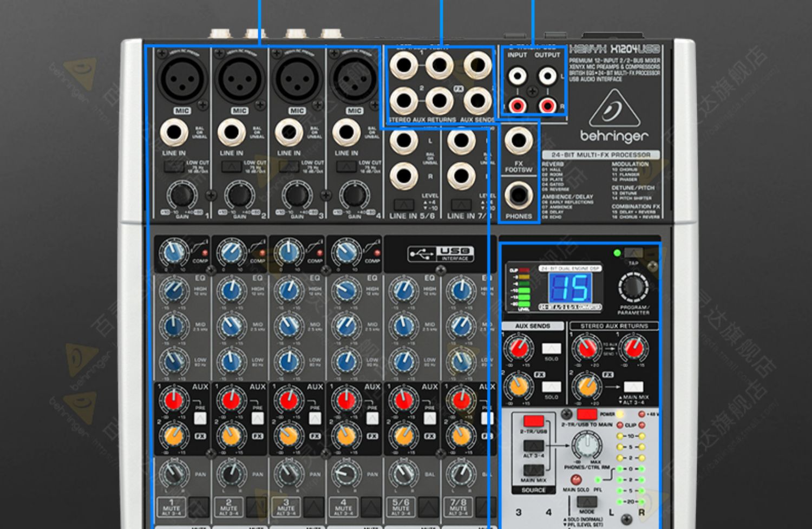Adjust channel 5/6 Bal knob

tap(403, 474)
